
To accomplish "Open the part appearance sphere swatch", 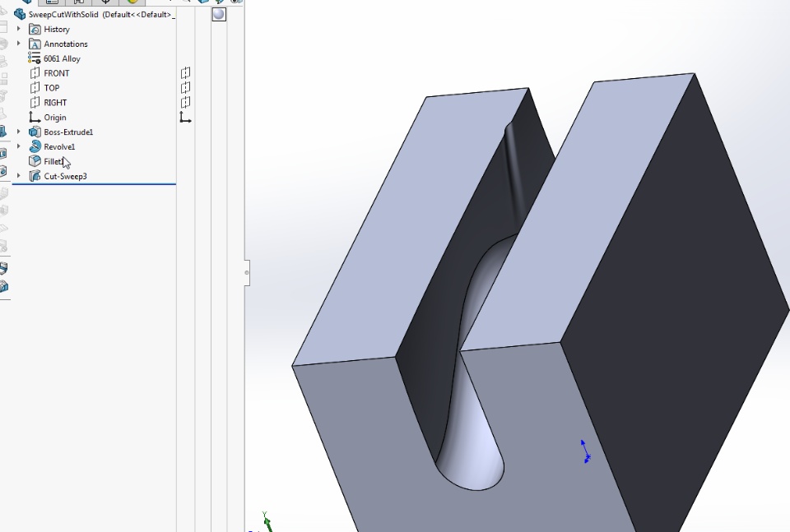I will 219,14.
